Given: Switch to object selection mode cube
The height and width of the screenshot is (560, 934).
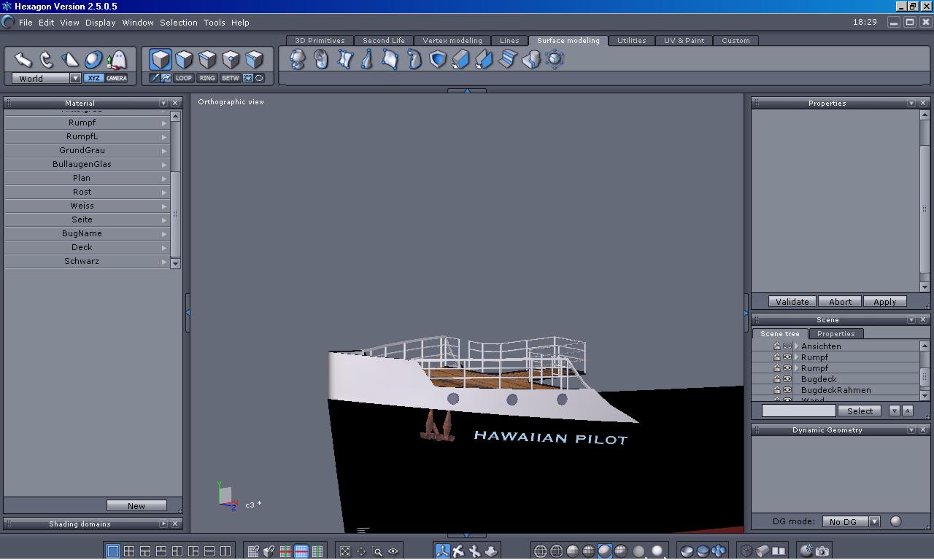Looking at the screenshot, I should (x=161, y=60).
